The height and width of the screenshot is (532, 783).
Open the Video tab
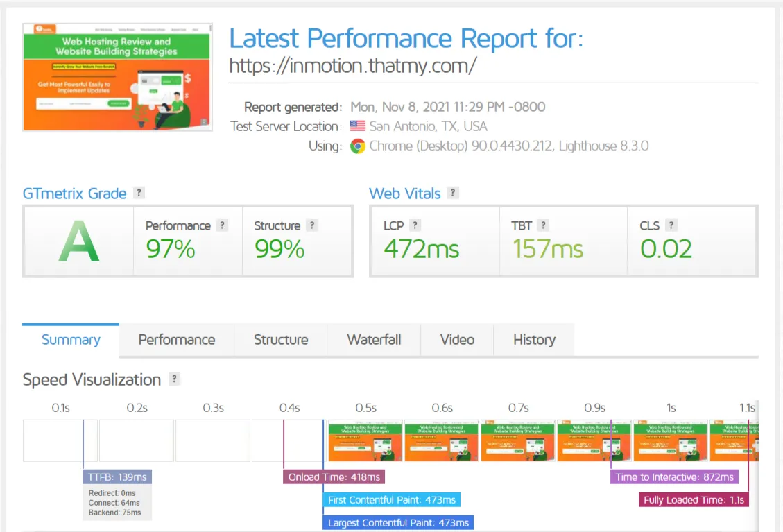click(x=457, y=340)
